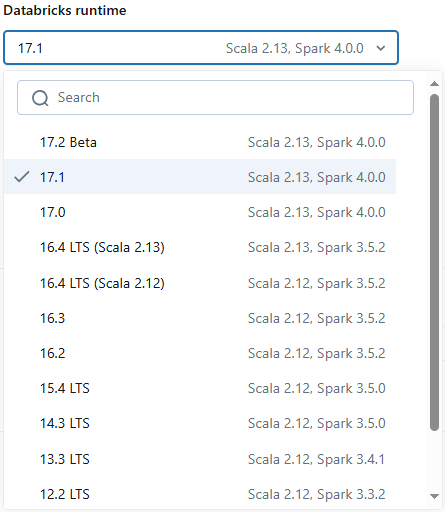Click the vertical scrollbar thumb
Screen dimensions: 445x512
(x=434, y=262)
